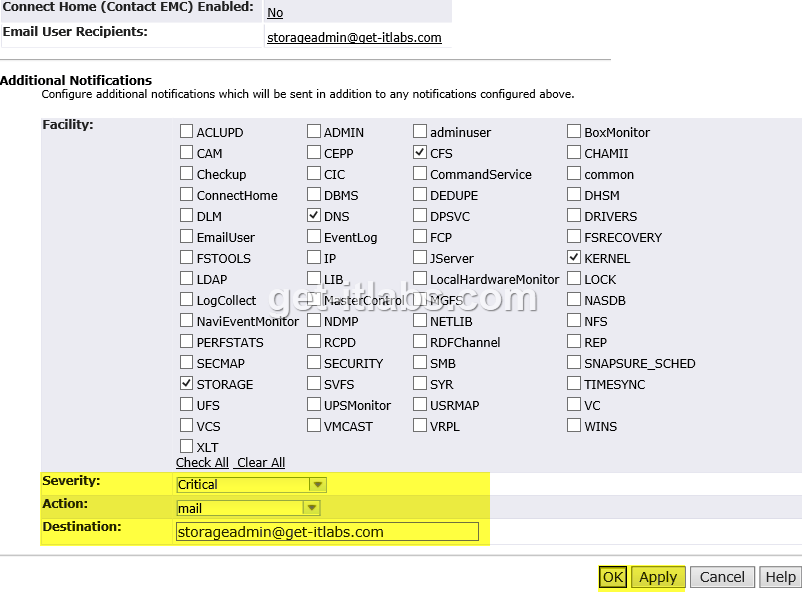Deselect the STORAGE facility
The image size is (805, 592).
point(186,383)
